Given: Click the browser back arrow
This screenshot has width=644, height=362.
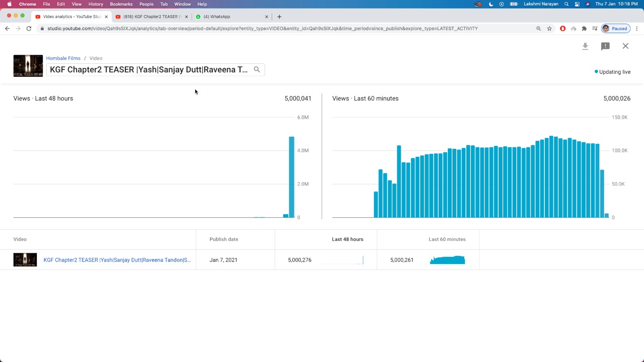Looking at the screenshot, I should pos(7,29).
